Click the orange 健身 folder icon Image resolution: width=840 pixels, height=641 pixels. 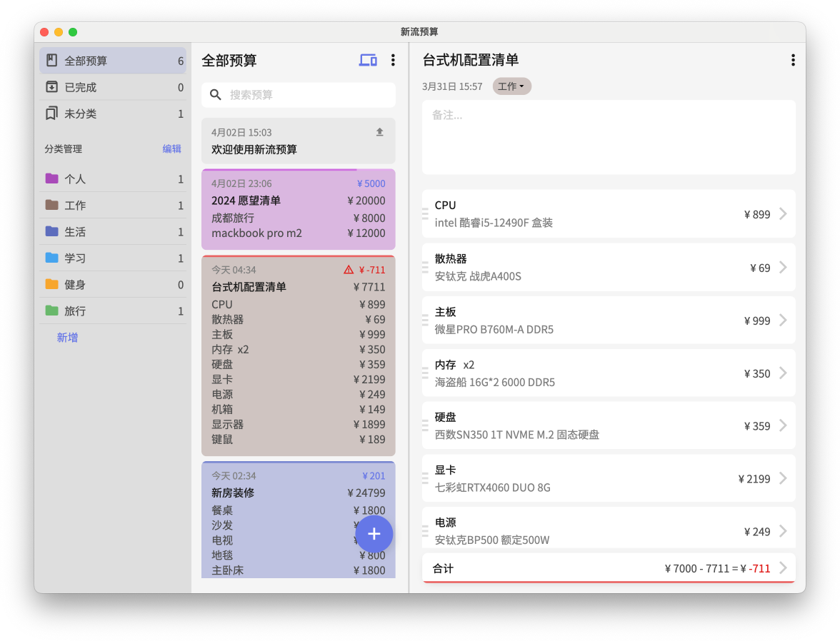tap(51, 284)
